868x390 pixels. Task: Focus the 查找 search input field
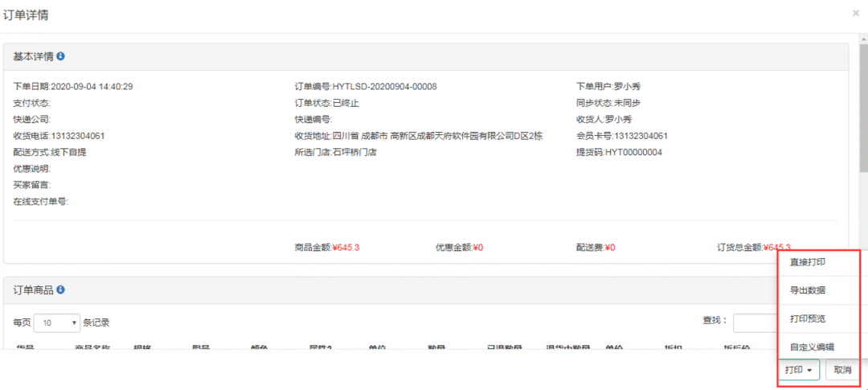[755, 322]
